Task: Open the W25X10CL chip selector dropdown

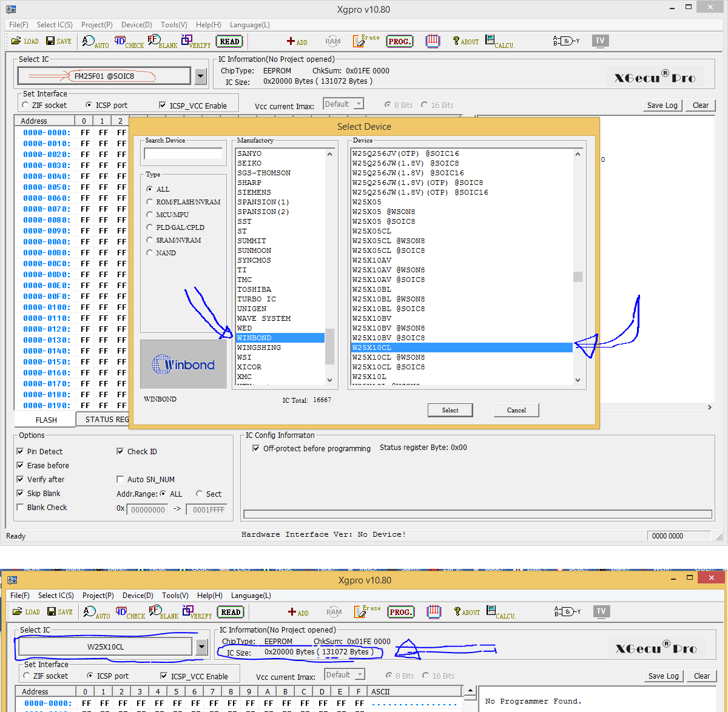Action: (x=201, y=647)
